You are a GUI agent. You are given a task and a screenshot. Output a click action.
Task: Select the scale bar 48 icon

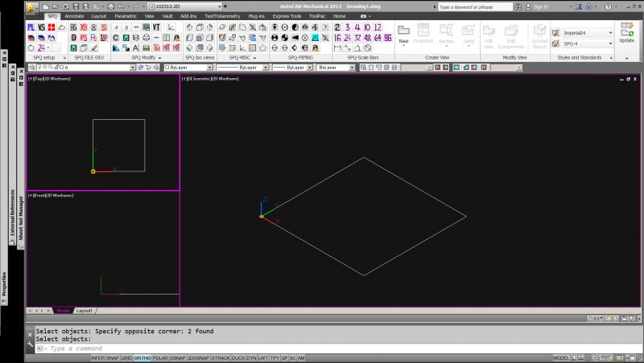coord(367,37)
